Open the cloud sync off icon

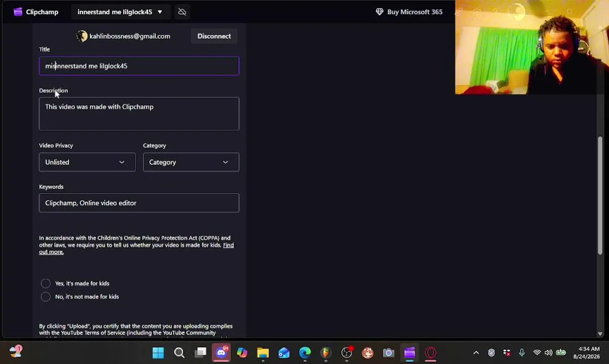(x=182, y=12)
